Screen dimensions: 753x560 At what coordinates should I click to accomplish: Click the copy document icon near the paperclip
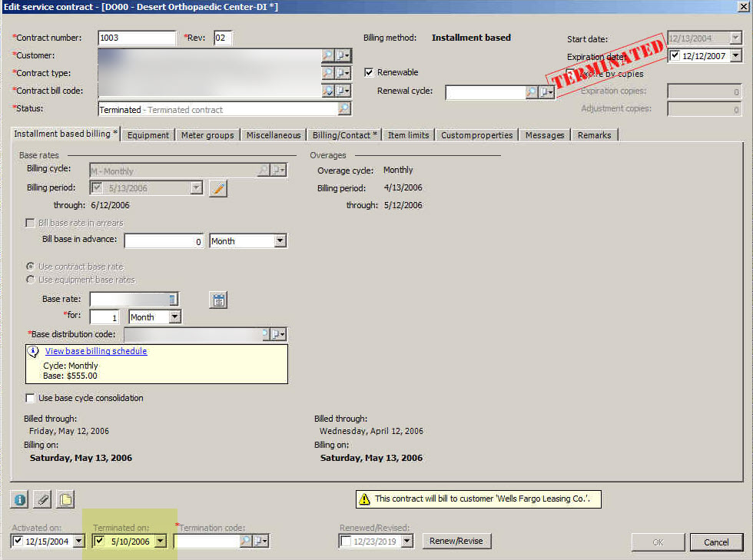tap(65, 499)
